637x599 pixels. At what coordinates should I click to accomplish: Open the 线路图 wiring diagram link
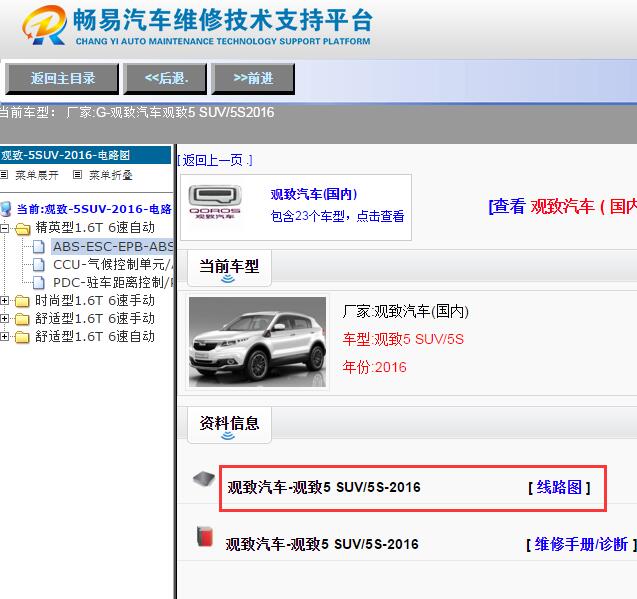point(559,487)
